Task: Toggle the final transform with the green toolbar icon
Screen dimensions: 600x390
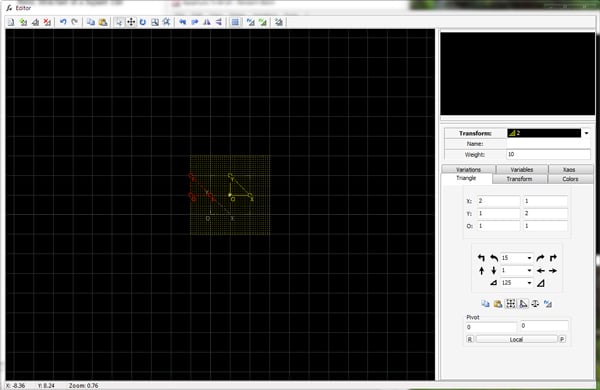Action: tap(262, 22)
